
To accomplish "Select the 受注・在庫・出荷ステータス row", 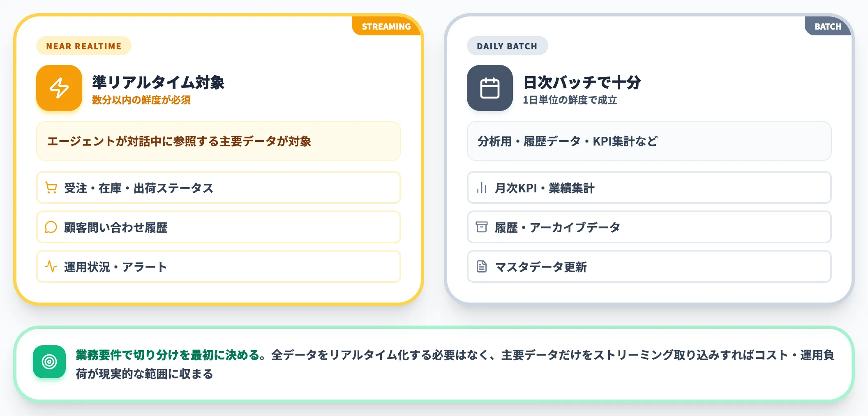I will 219,188.
